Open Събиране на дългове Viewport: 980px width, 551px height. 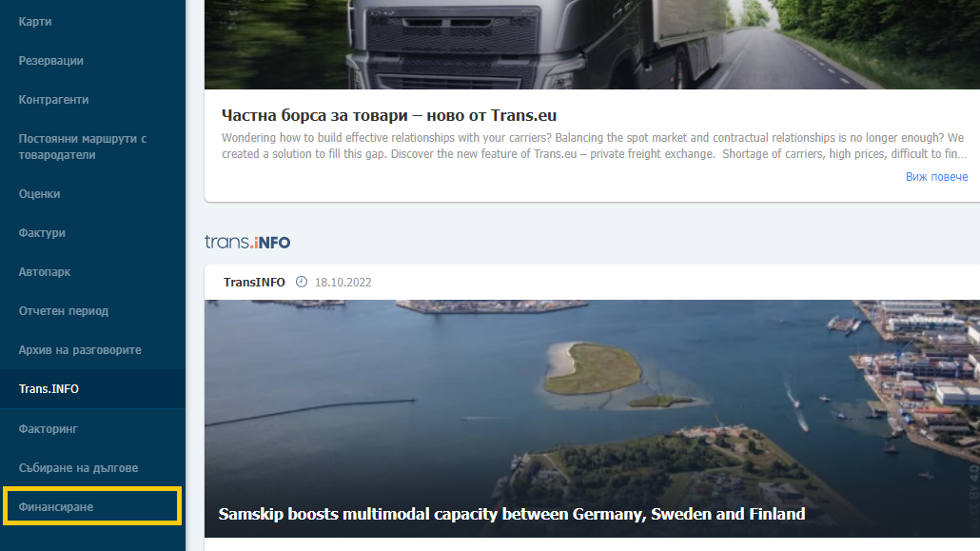[x=78, y=468]
